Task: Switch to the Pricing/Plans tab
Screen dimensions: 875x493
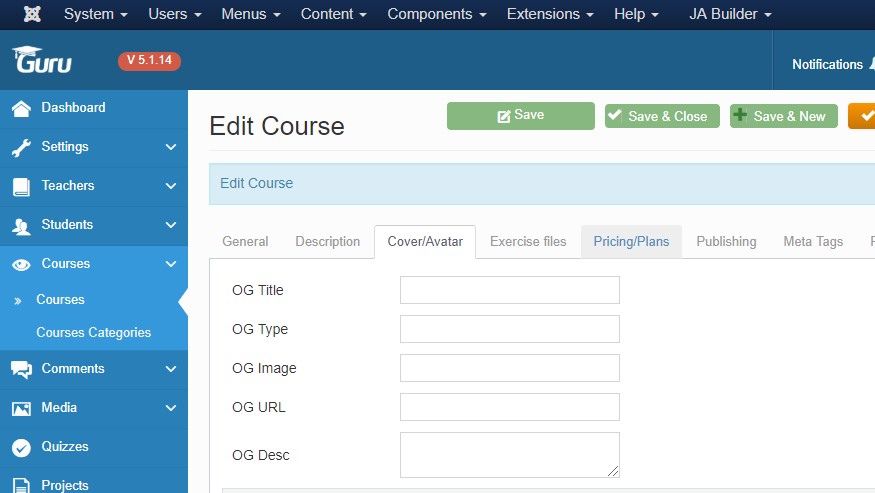Action: (631, 241)
